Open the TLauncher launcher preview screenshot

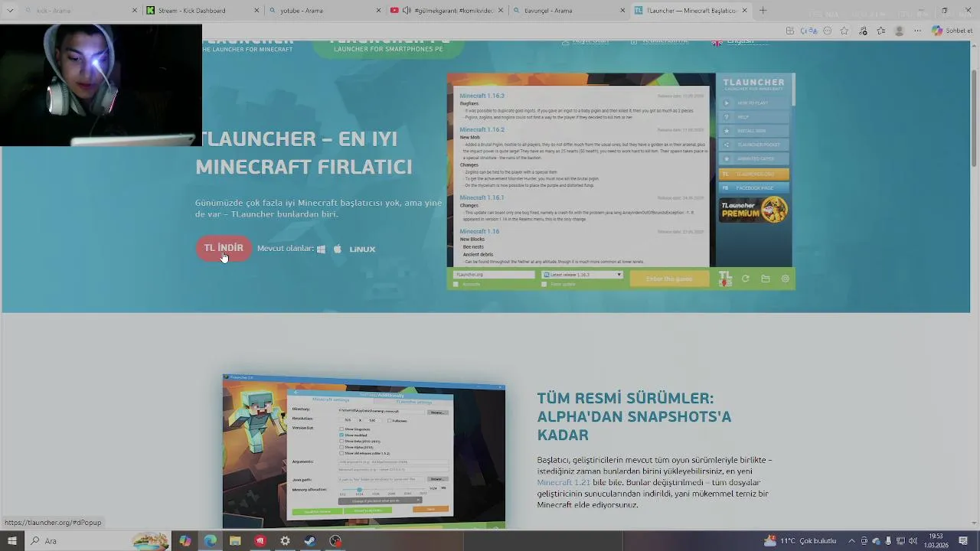point(621,181)
